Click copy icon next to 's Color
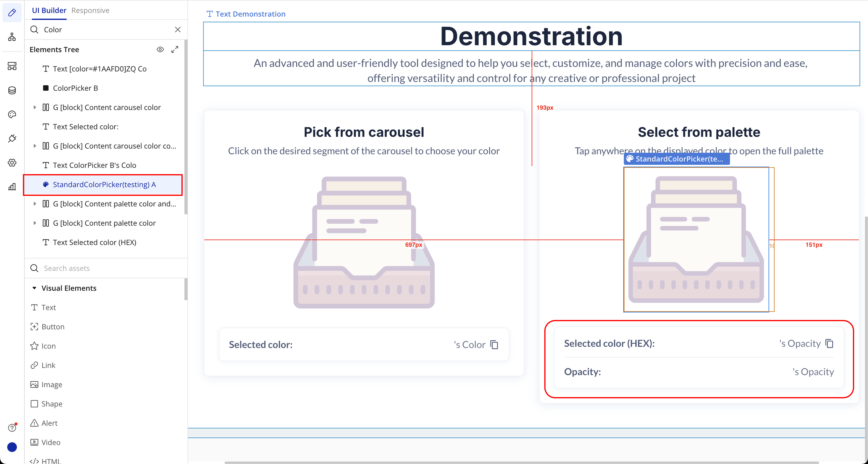 point(494,345)
